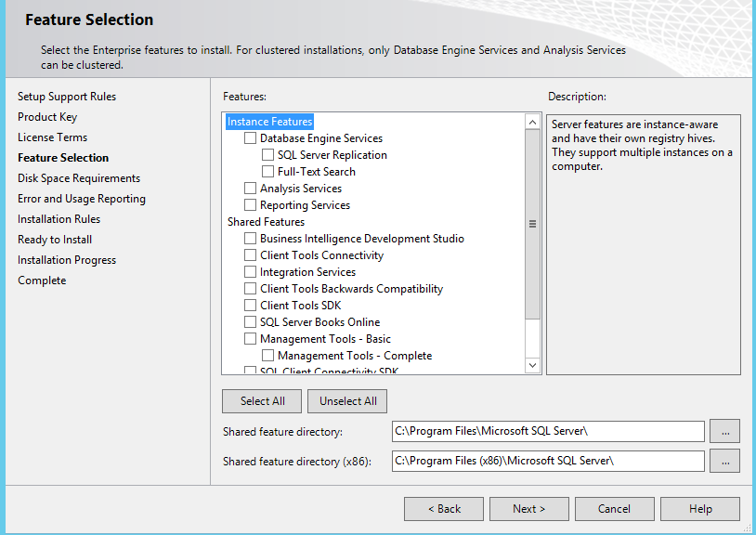Click the Feature Selection step in sidebar
Screen dimensions: 756x535
63,158
